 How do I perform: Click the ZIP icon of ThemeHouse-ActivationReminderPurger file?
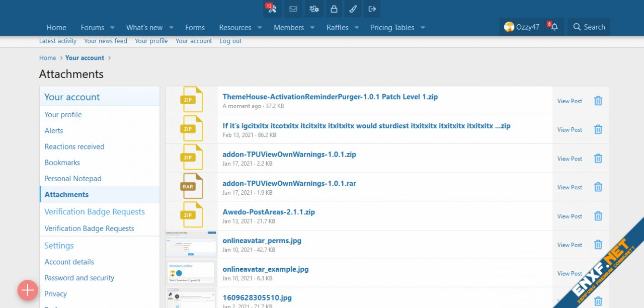tap(192, 100)
